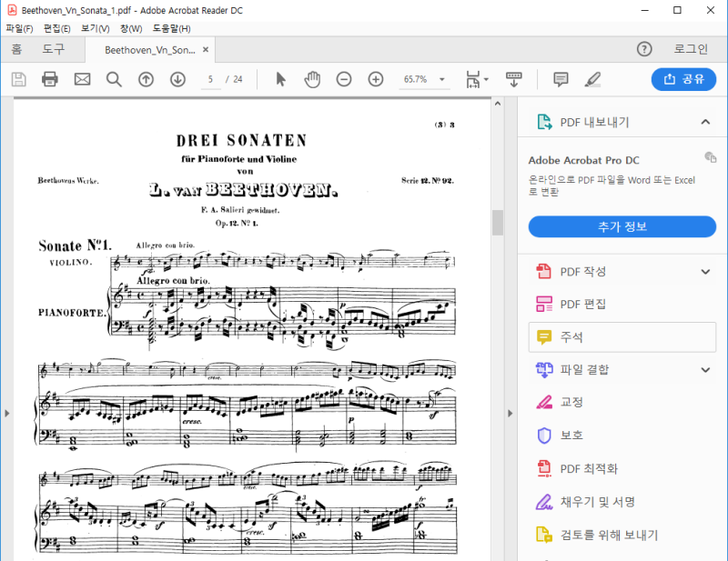Click the scroll up arrow of document
This screenshot has width=728, height=561.
498,104
